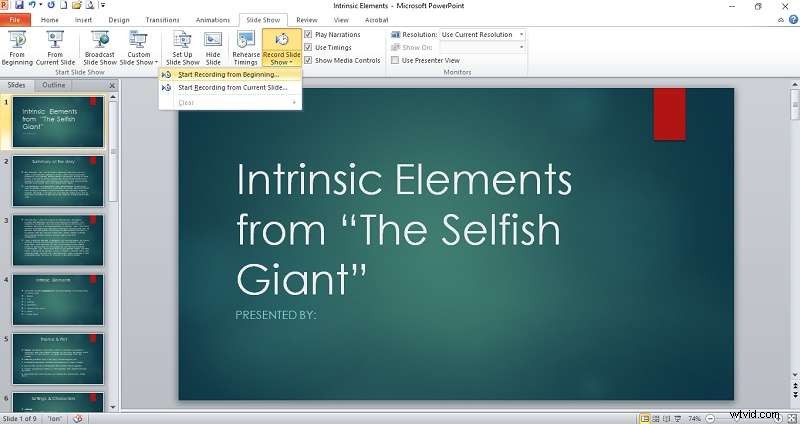Click the Broadcast Slide Show button
The height and width of the screenshot is (424, 800).
(100, 48)
